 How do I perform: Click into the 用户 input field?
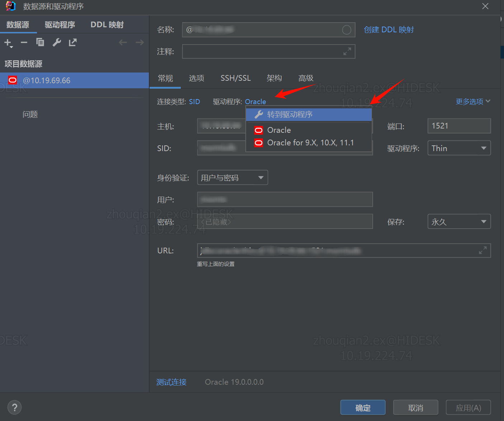tap(285, 199)
